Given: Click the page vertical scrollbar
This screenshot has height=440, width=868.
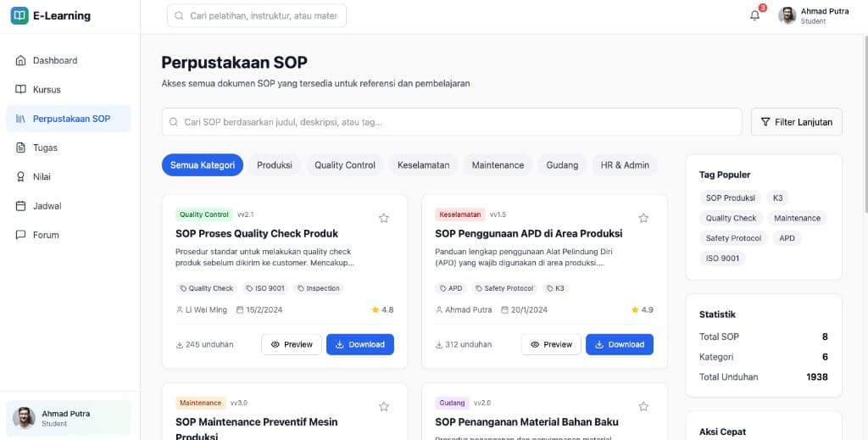Looking at the screenshot, I should (x=865, y=124).
